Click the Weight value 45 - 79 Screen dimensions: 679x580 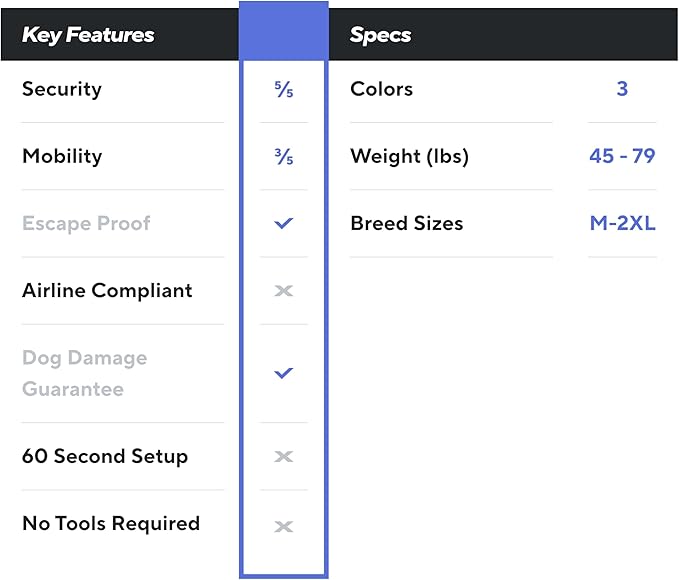point(622,156)
